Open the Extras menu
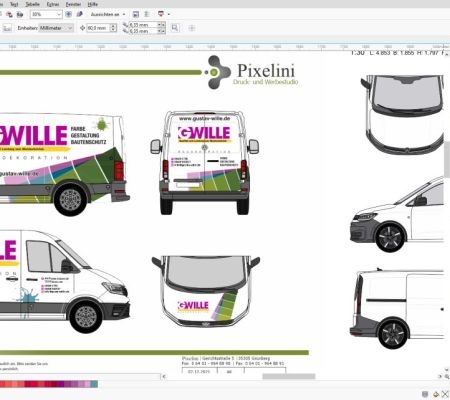Screen dimensions: 450x400 (x=53, y=4)
